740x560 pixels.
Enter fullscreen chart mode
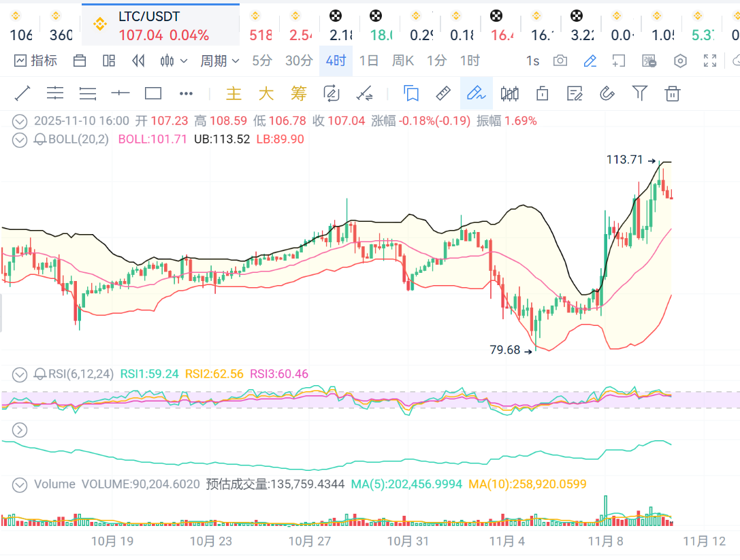coord(709,61)
